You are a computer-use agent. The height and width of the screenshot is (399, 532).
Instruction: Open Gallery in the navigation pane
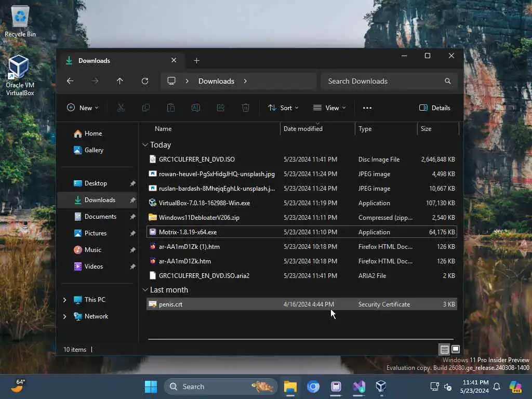pos(89,150)
